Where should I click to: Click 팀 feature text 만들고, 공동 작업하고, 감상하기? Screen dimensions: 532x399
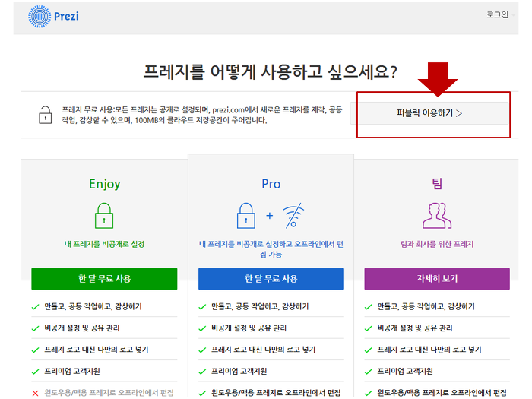[x=426, y=306]
